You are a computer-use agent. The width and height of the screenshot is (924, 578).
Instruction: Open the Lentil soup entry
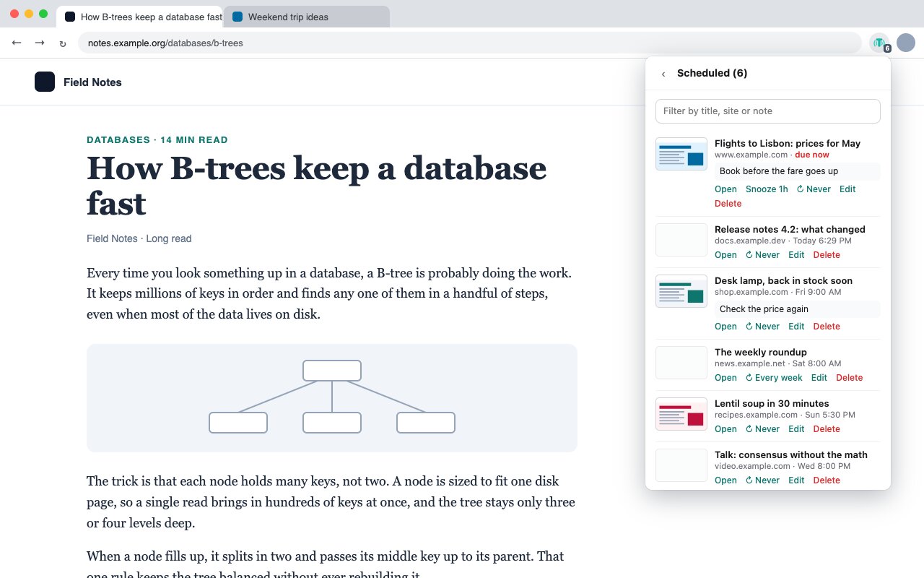[x=725, y=429]
